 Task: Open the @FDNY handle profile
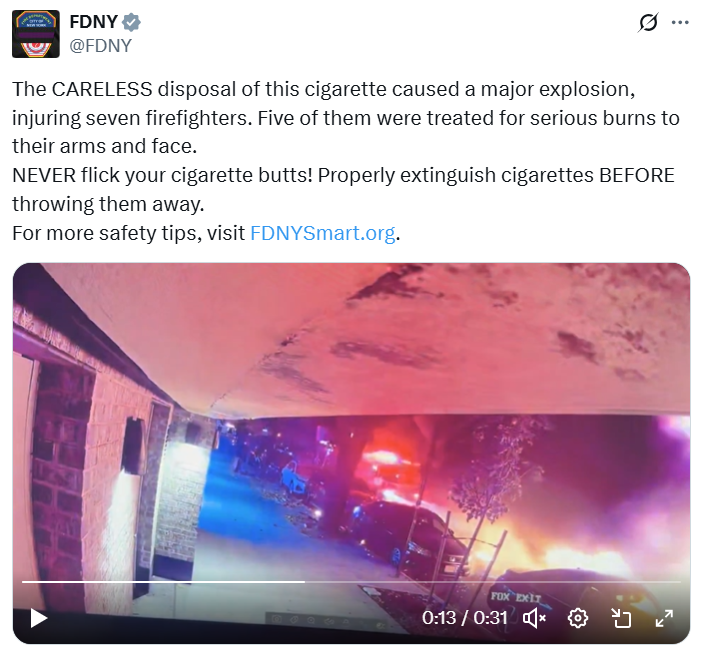[x=100, y=46]
